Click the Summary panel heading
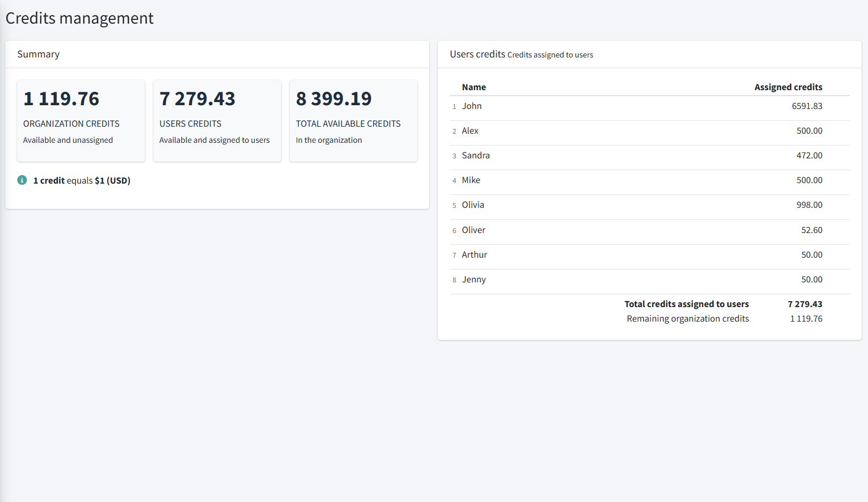The image size is (868, 502). [x=38, y=54]
